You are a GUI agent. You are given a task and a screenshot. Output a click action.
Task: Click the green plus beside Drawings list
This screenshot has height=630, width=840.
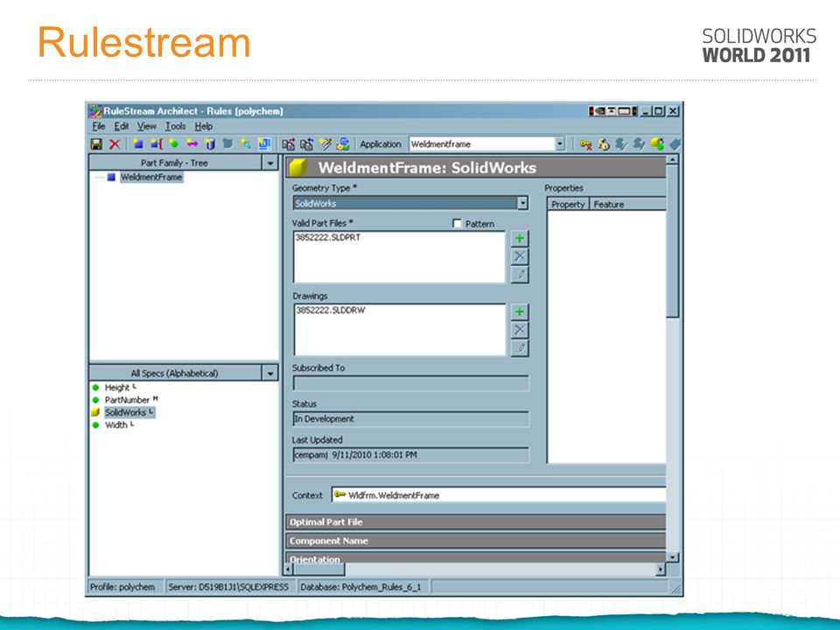[x=520, y=311]
